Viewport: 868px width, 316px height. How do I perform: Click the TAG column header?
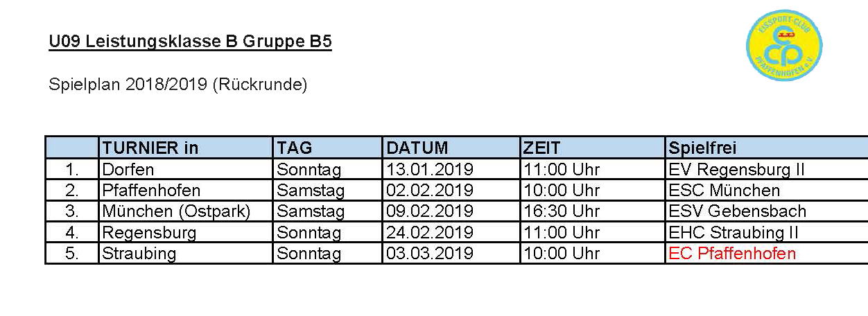(x=327, y=148)
